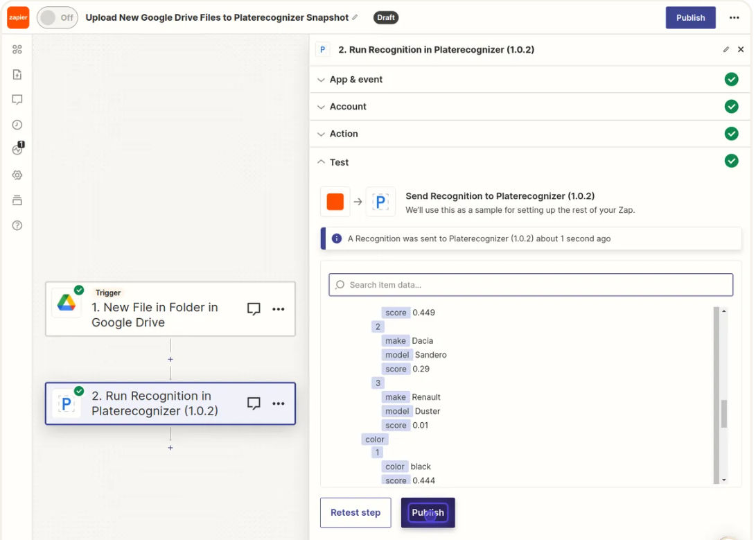Screen dimensions: 756x540
Task: Click plus to add step below Platerecognizer
Action: tap(170, 448)
